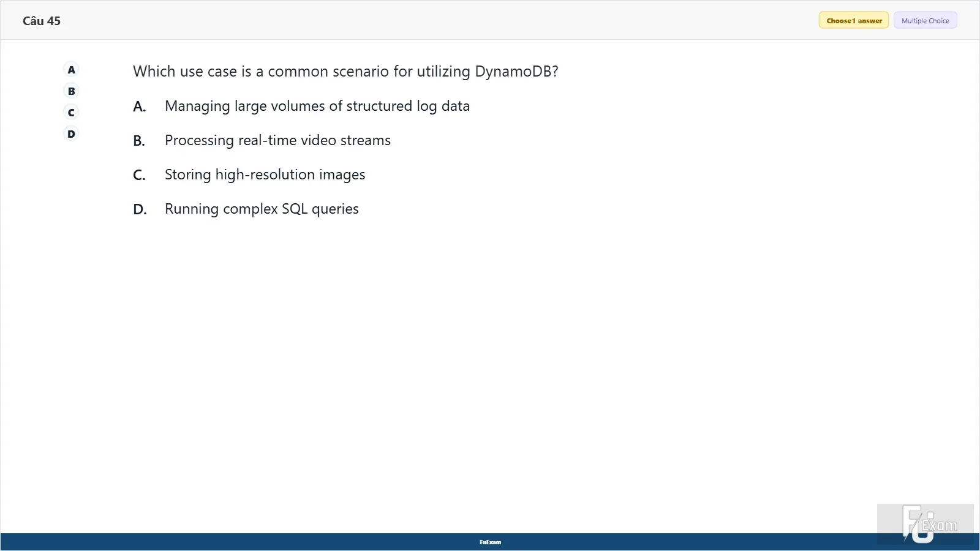This screenshot has width=980, height=551.
Task: Click the DynamoDB question text
Action: pyautogui.click(x=345, y=72)
